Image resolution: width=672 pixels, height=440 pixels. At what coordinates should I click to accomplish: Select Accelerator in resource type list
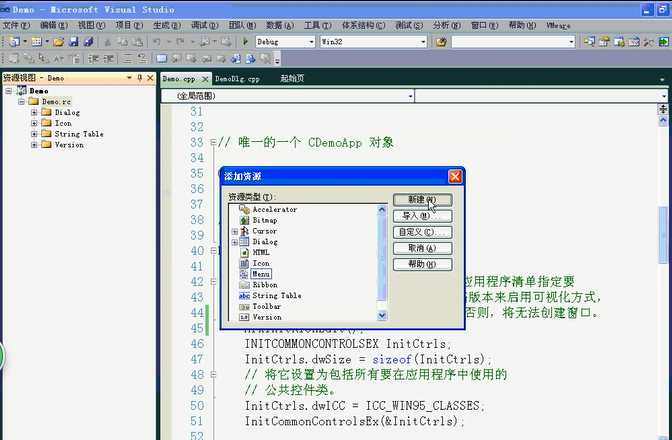pos(275,210)
